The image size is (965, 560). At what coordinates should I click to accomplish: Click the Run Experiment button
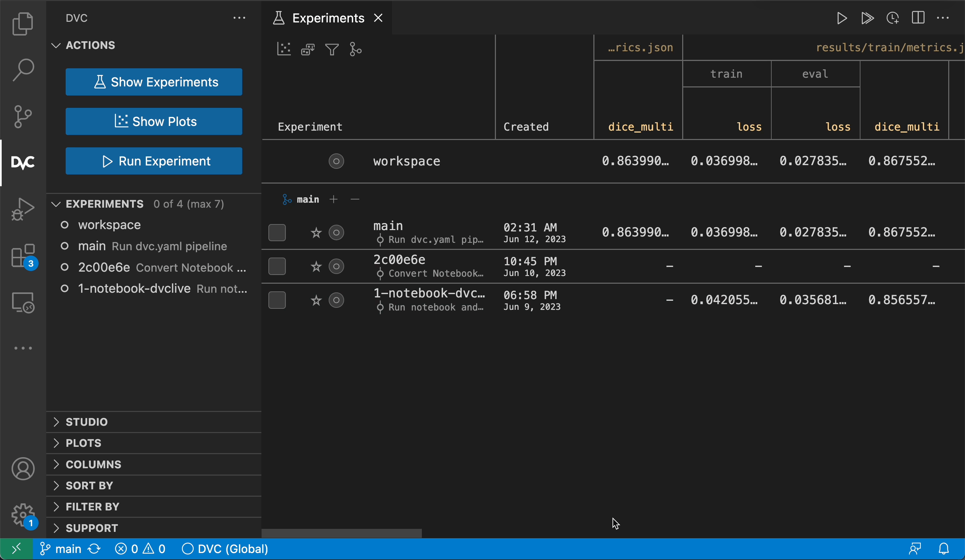point(154,161)
